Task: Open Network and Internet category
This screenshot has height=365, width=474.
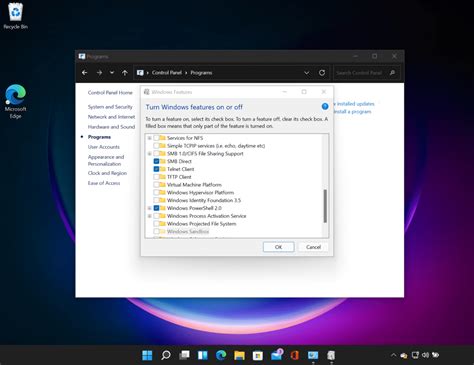Action: pyautogui.click(x=111, y=117)
